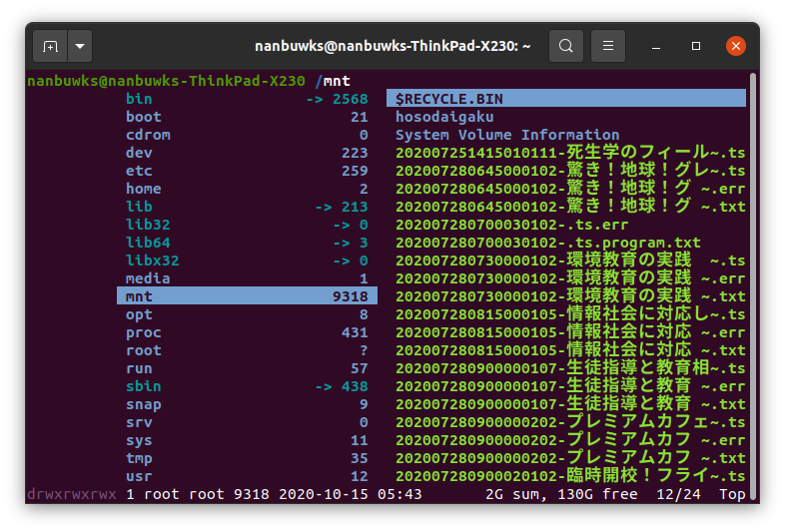The width and height of the screenshot is (785, 532).
Task: Select the lib symlink entry showing 213
Action: (247, 207)
